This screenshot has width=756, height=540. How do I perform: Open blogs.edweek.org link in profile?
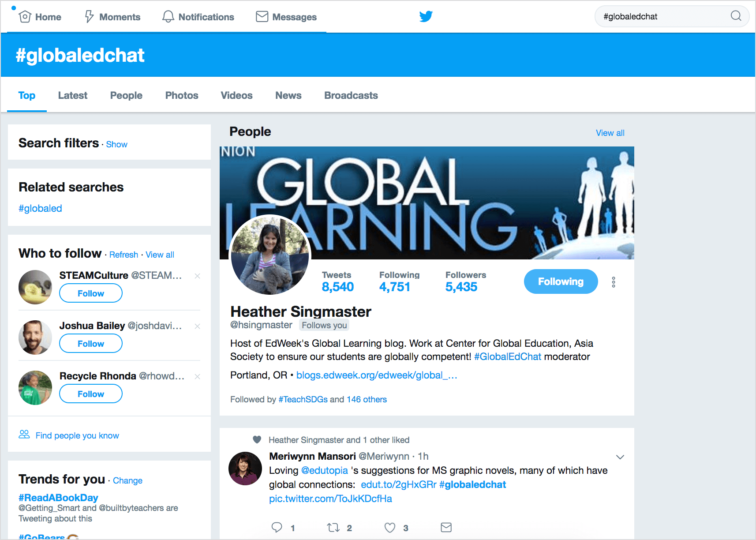(377, 375)
